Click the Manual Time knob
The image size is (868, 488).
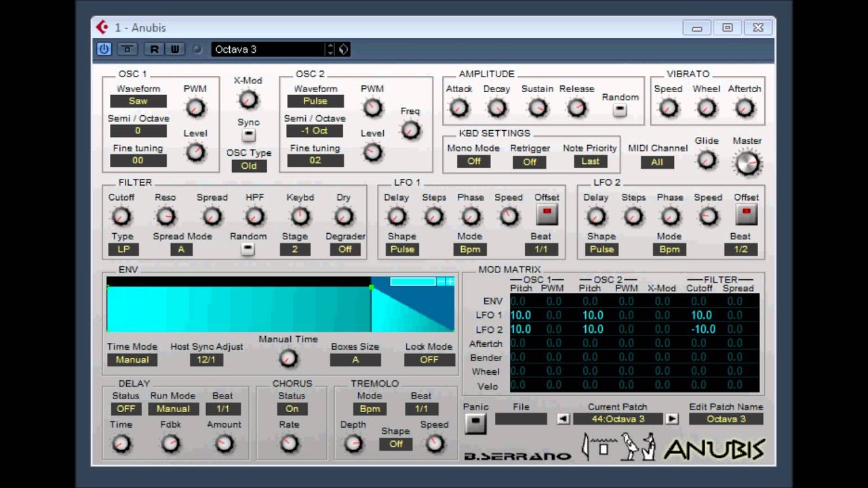click(x=288, y=358)
